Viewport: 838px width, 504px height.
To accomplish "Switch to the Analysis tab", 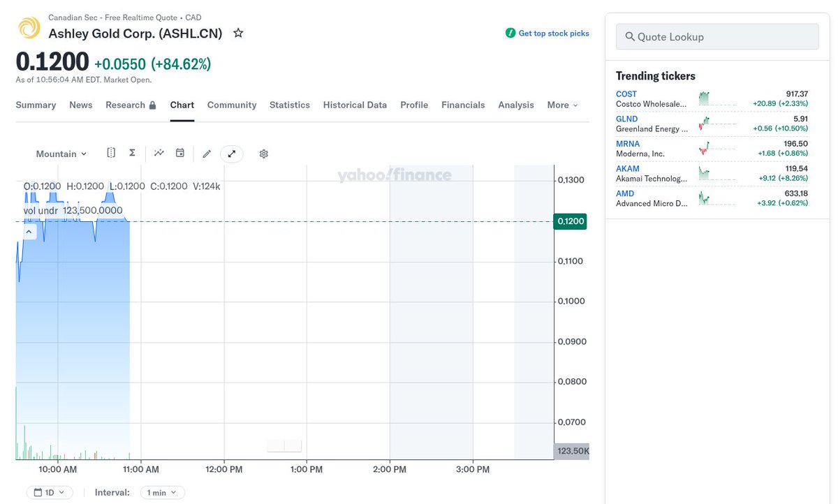I will [x=516, y=105].
